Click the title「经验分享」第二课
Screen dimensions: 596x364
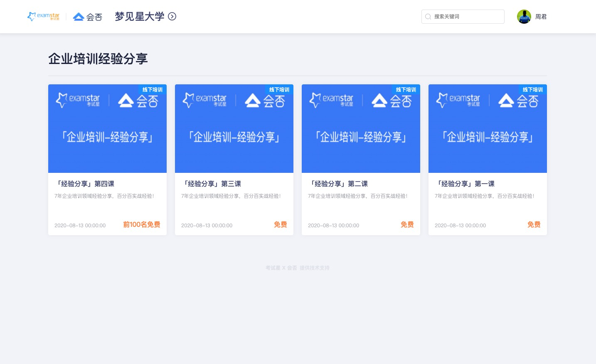338,184
